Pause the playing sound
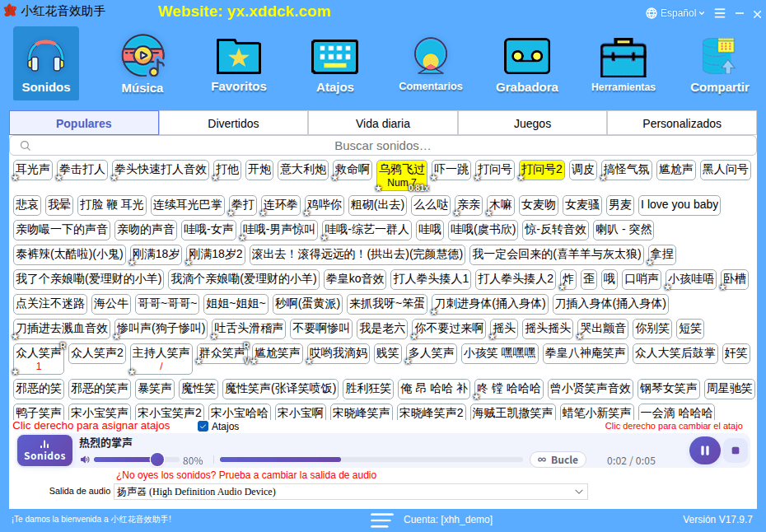Screen dimensions: 766x532 pyautogui.click(x=704, y=450)
